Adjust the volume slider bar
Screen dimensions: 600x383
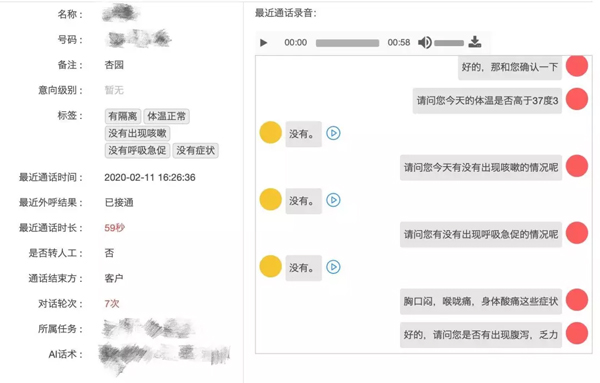pyautogui.click(x=449, y=43)
